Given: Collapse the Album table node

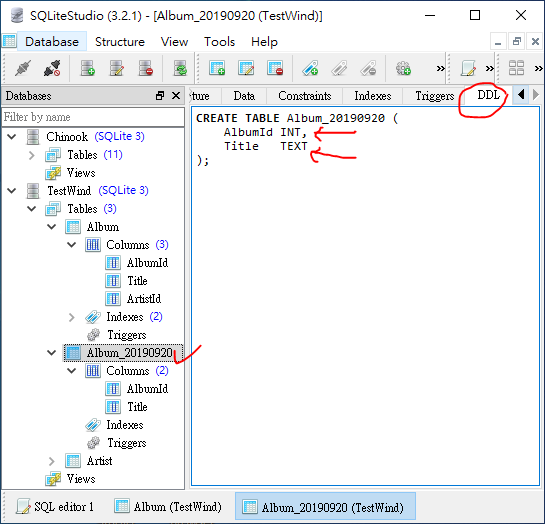Looking at the screenshot, I should pyautogui.click(x=51, y=227).
